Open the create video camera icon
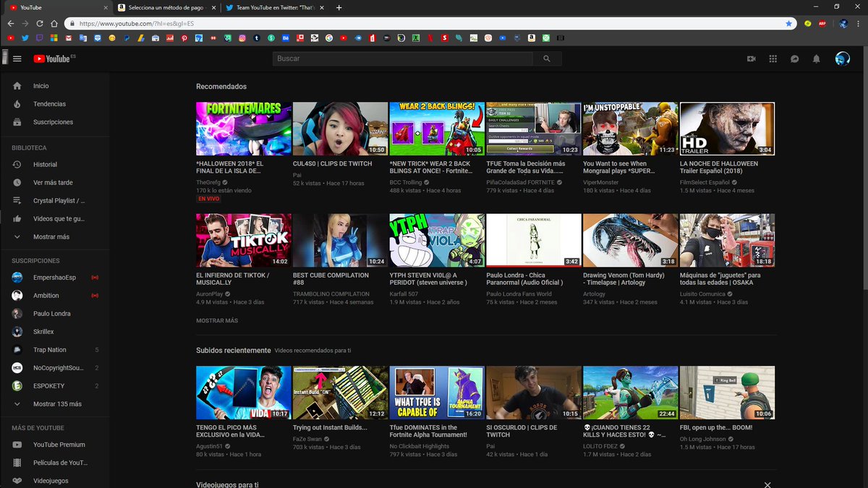The image size is (868, 488). coord(751,59)
